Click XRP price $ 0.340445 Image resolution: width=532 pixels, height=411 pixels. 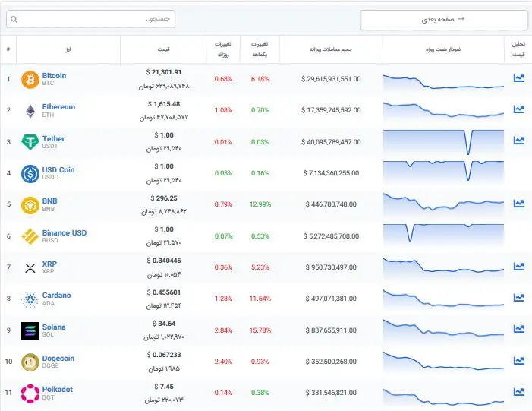(163, 261)
